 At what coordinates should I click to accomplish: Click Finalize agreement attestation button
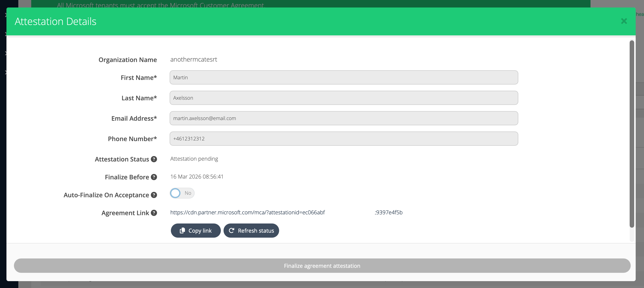pyautogui.click(x=322, y=266)
